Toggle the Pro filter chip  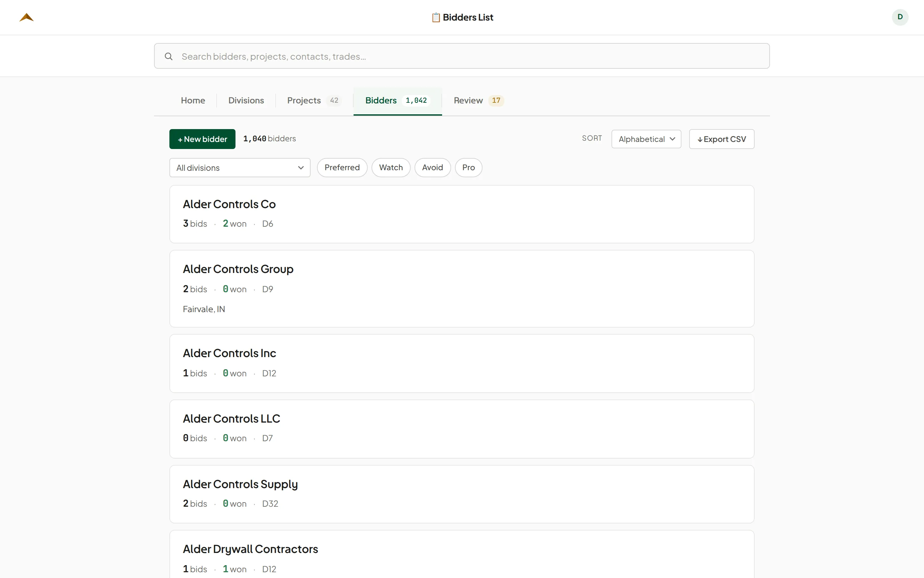[468, 167]
